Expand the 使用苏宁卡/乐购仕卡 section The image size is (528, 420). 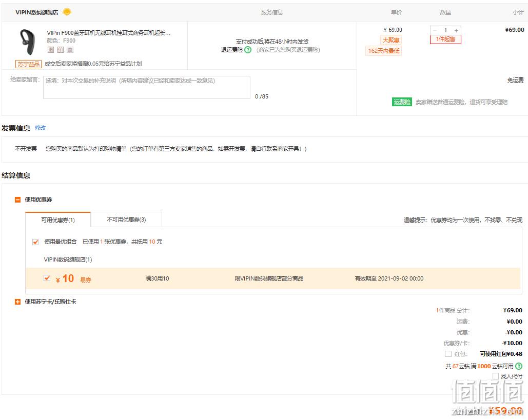point(18,302)
